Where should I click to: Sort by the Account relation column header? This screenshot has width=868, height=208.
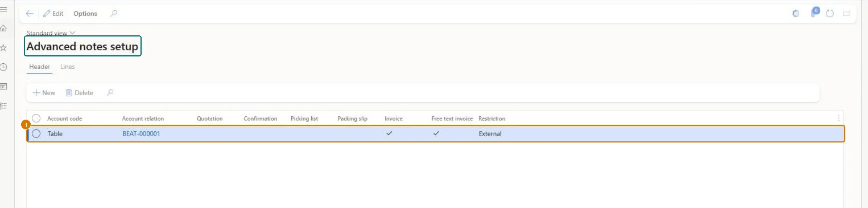[x=143, y=119]
